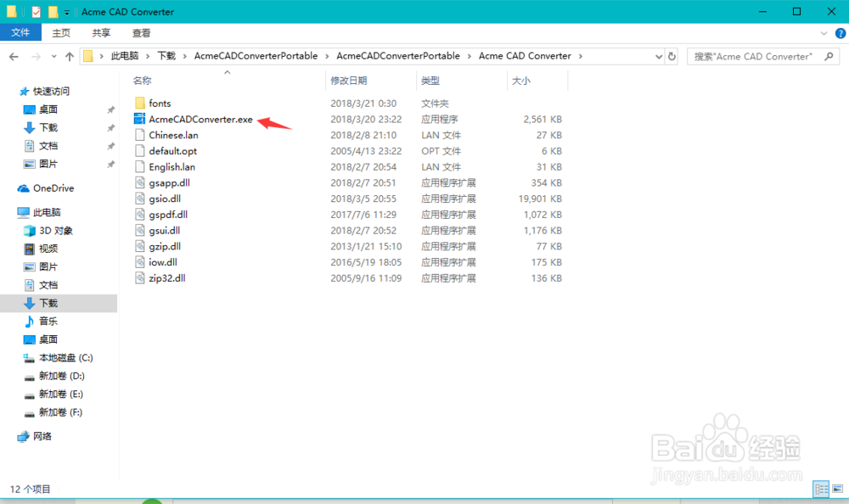Click the Back navigation arrow
The image size is (849, 504).
(x=14, y=56)
